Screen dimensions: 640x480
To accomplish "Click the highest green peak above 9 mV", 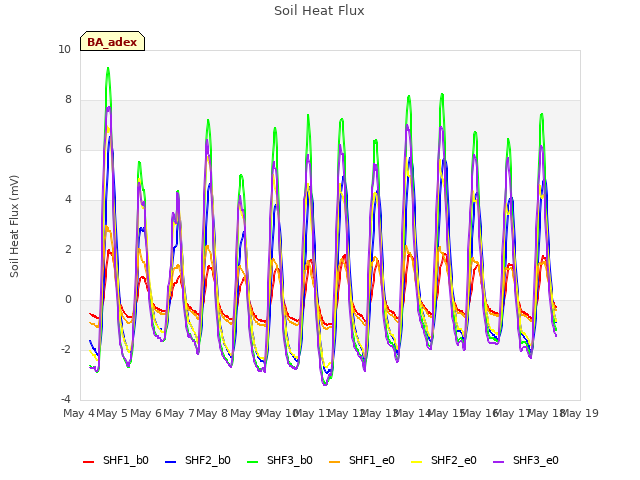I will tap(108, 69).
